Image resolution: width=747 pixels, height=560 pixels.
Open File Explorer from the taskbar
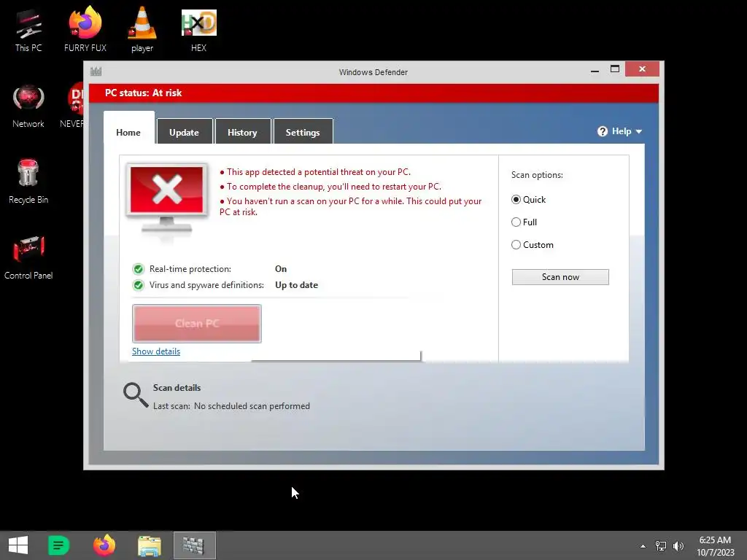pos(150,545)
